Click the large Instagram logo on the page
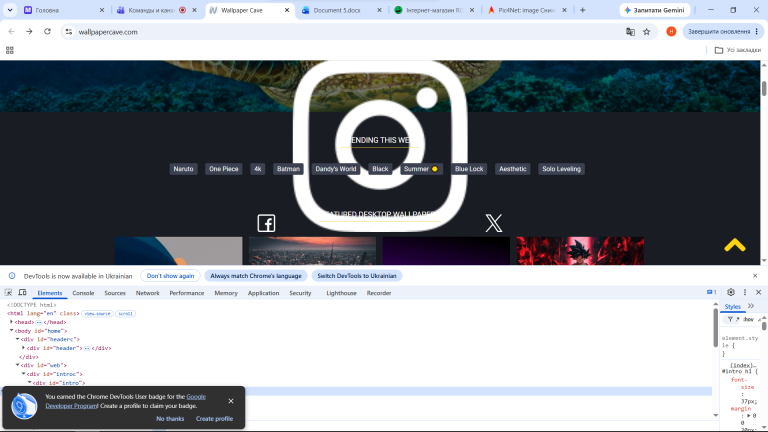 point(380,145)
